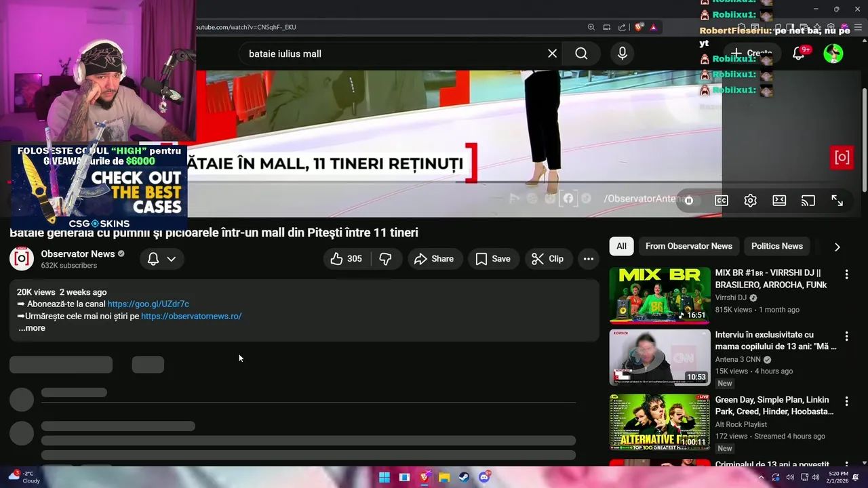868x488 pixels.
Task: Click the Alt Rock Playlist channel name
Action: pyautogui.click(x=741, y=425)
